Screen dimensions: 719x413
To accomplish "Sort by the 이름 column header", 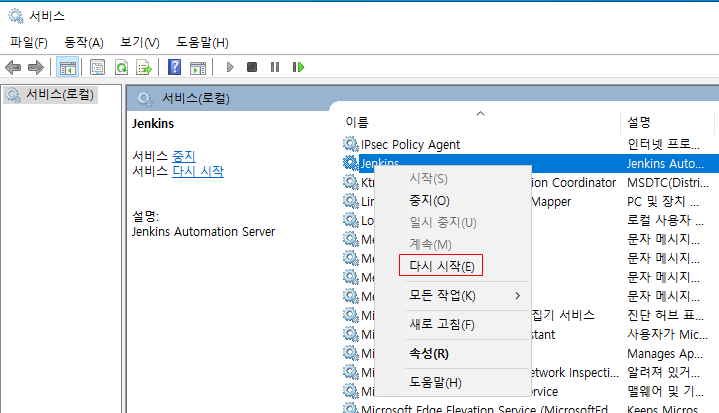I will (481, 122).
